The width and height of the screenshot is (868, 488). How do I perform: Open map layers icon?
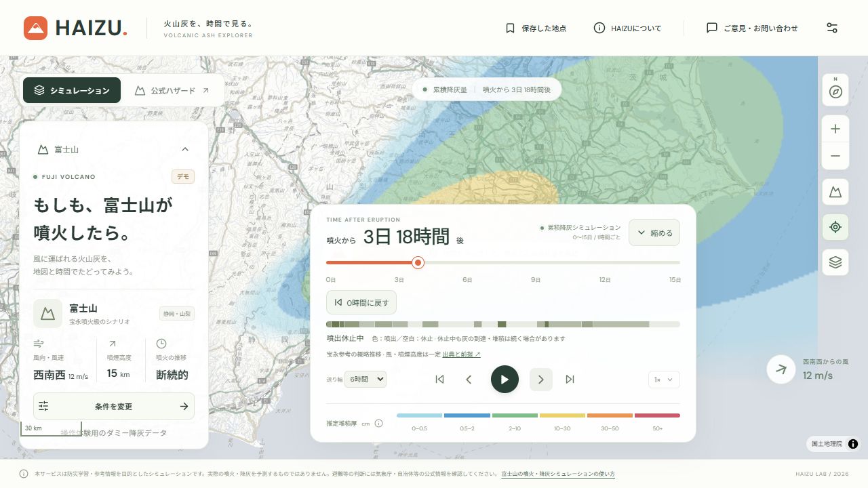tap(835, 262)
